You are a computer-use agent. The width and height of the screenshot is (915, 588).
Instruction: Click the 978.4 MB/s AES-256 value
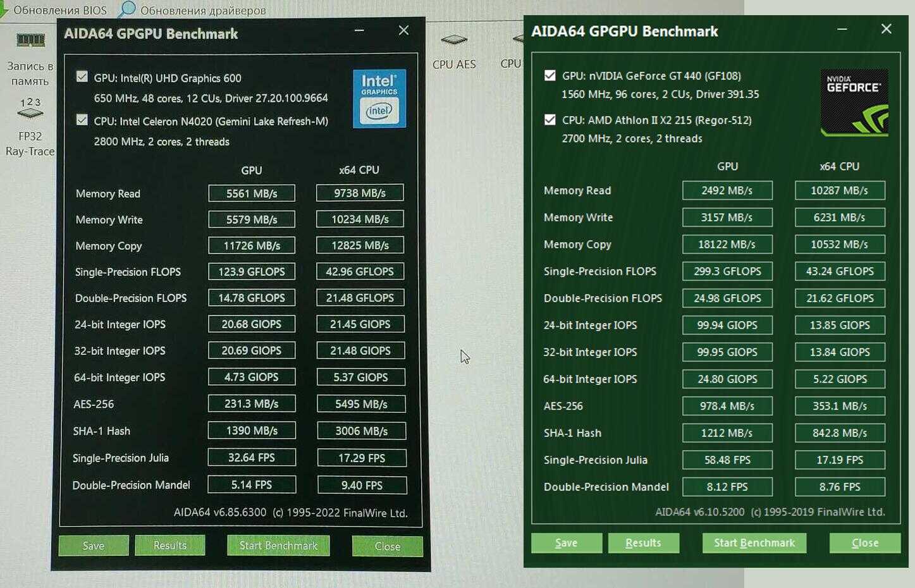click(x=727, y=406)
